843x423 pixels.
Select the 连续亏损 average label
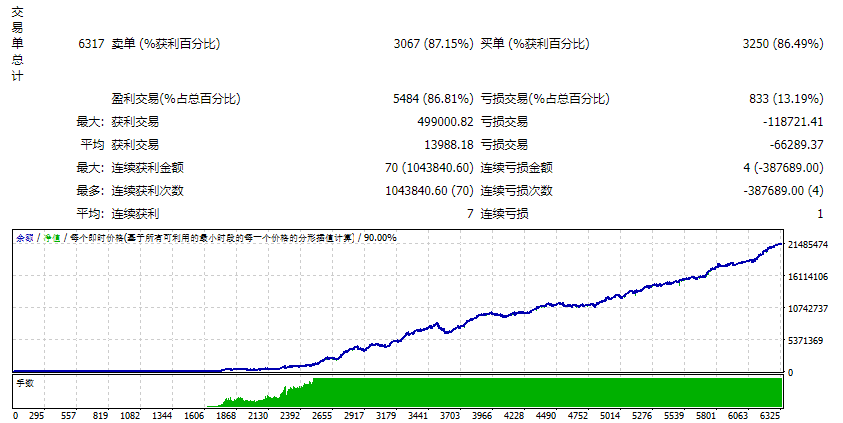504,214
